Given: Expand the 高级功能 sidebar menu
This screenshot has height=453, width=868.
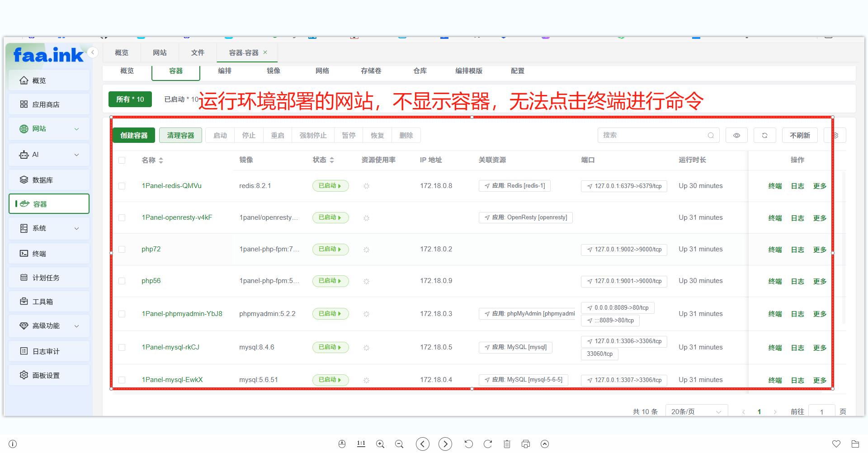Looking at the screenshot, I should tap(49, 326).
